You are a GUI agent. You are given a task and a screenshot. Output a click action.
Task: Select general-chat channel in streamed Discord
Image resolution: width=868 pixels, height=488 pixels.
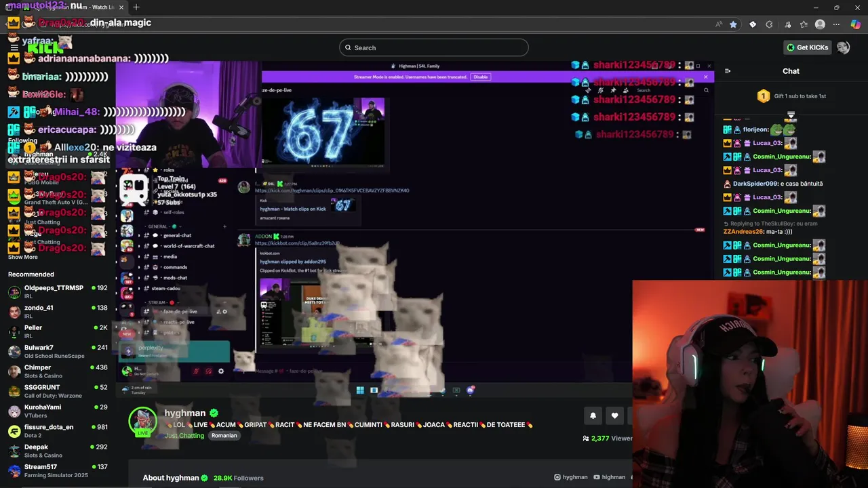[176, 236]
